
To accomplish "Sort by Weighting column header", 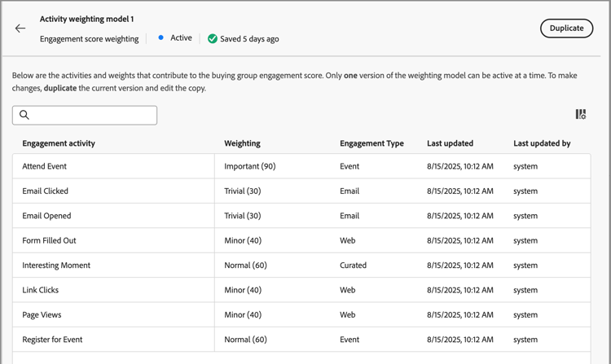I will (x=242, y=143).
